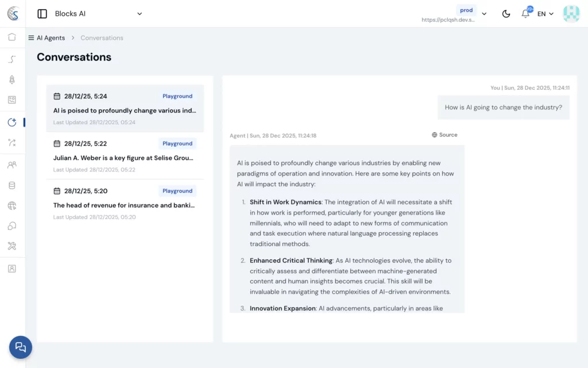This screenshot has width=588, height=368.
Task: Expand the EN language selector
Action: tap(546, 14)
